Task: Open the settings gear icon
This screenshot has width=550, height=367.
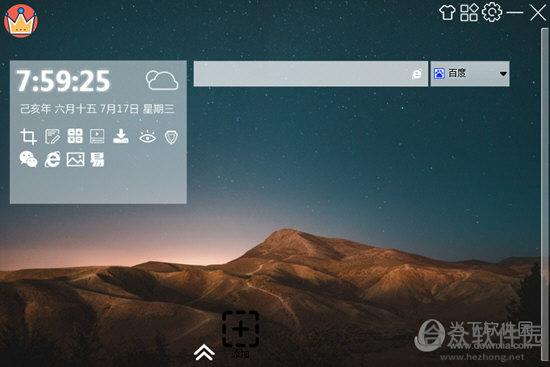Action: pos(492,12)
